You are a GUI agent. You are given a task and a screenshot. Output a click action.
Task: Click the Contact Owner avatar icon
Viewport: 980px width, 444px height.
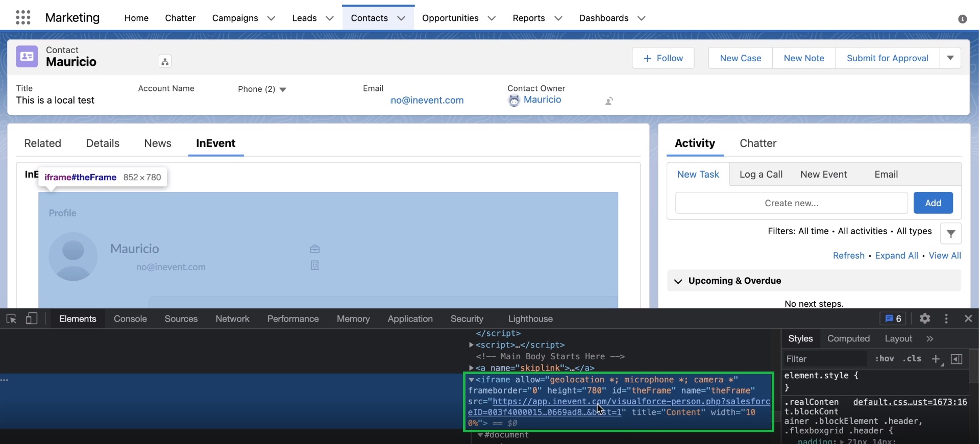tap(514, 101)
